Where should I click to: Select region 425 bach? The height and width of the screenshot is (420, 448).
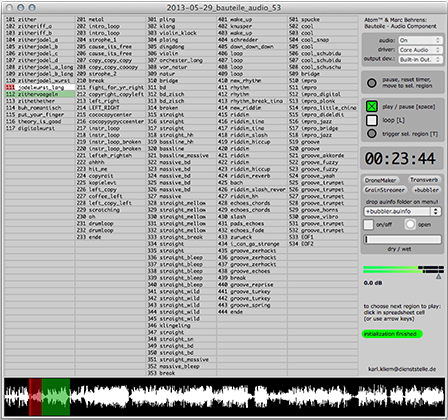coord(252,183)
